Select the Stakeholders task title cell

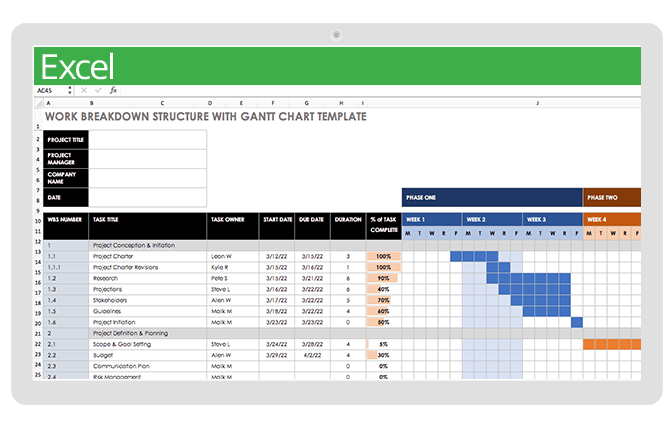tap(148, 300)
